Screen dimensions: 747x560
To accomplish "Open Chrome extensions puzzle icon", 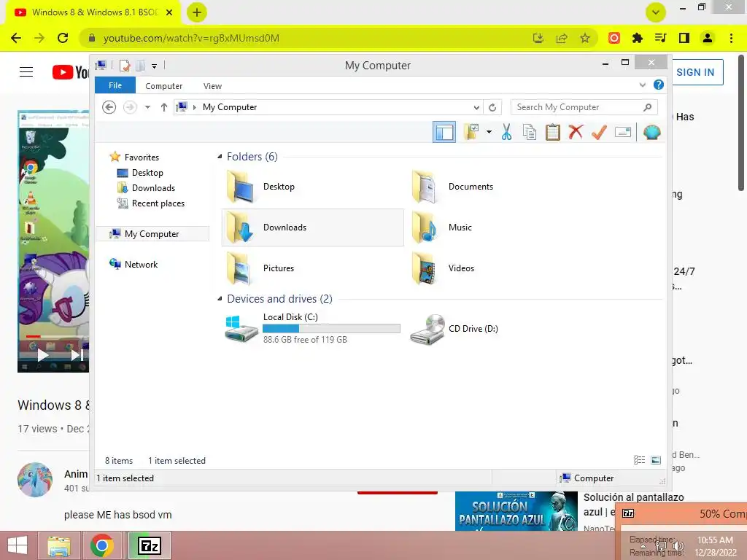I will click(x=637, y=38).
